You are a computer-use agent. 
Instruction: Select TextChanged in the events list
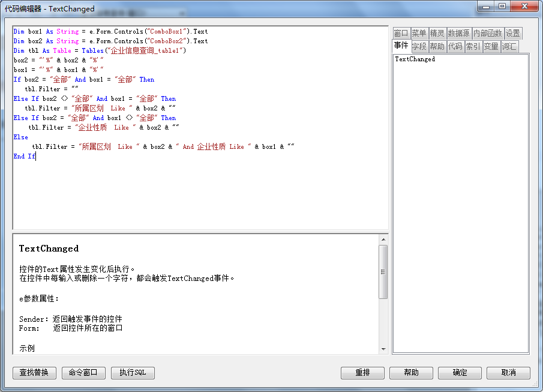[x=415, y=59]
